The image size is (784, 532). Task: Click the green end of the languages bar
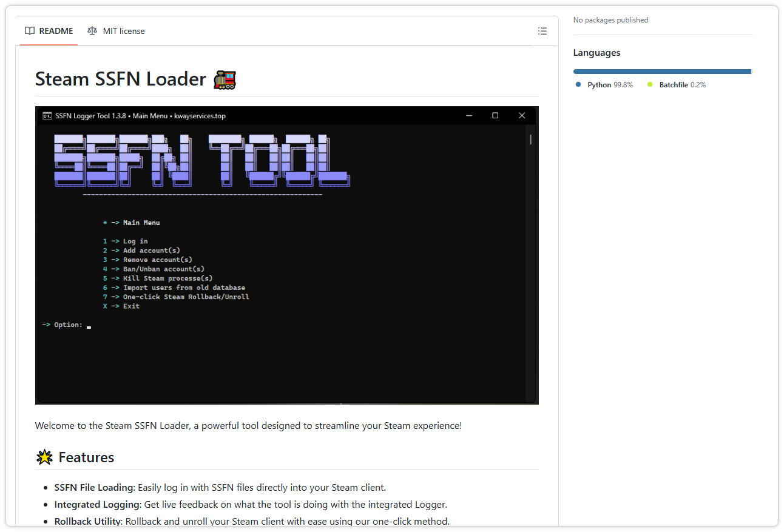751,71
